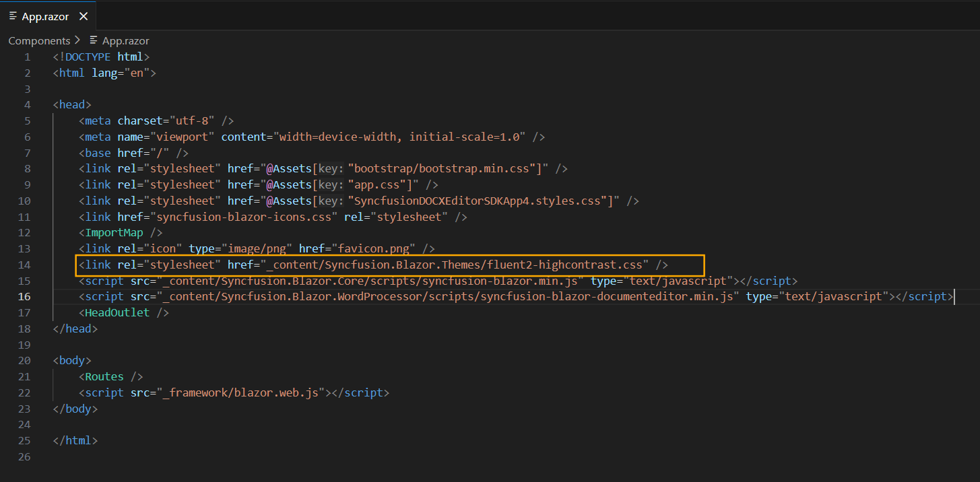Select the App.razor tab label

[x=45, y=16]
